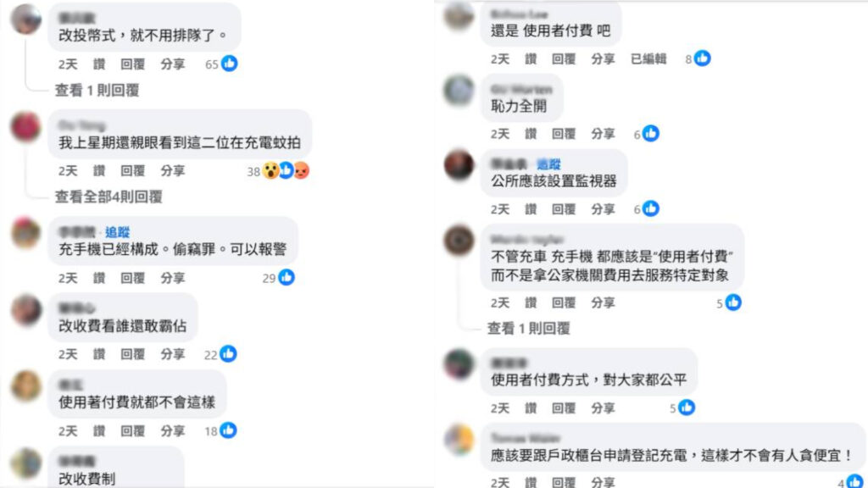Click like icon showing 18 reactions
868x488 pixels.
pos(228,430)
